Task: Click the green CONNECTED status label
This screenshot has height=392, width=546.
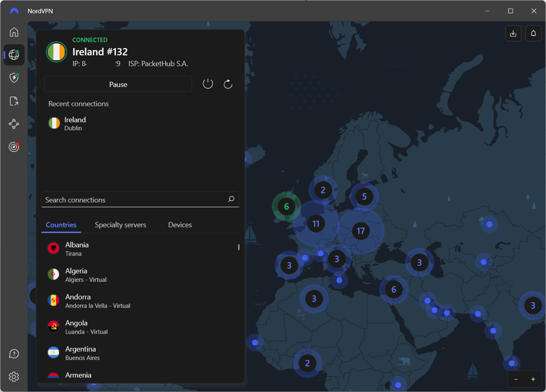Action: coord(90,40)
